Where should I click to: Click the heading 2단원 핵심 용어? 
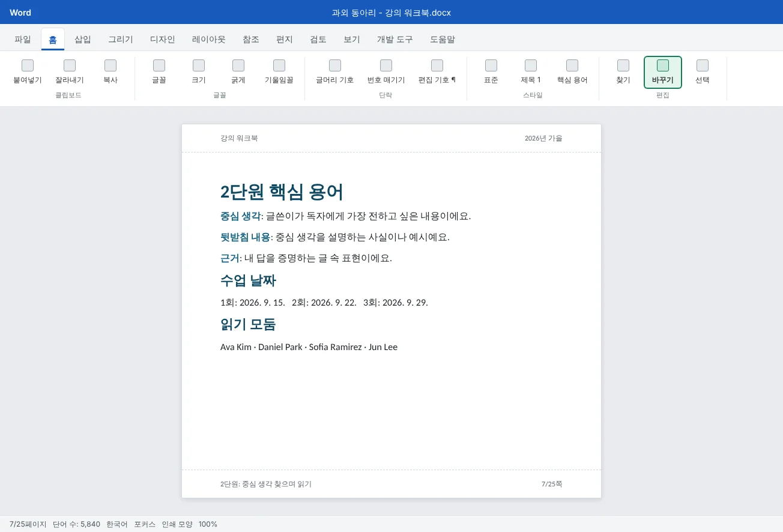[282, 192]
